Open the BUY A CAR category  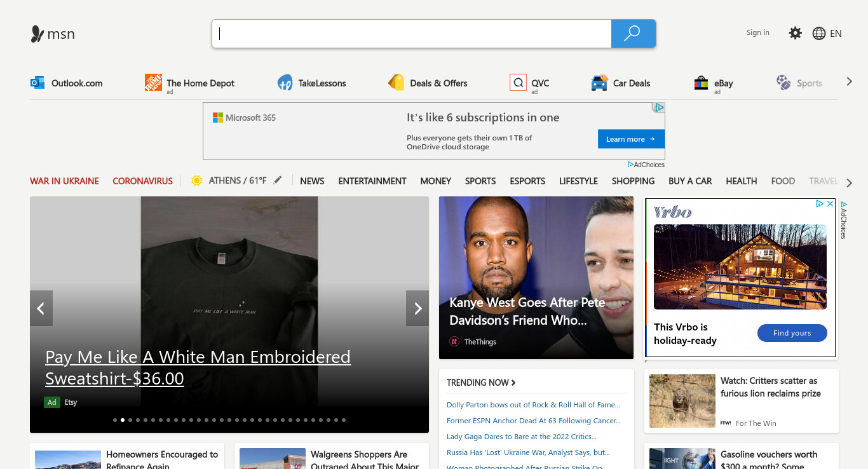point(690,181)
